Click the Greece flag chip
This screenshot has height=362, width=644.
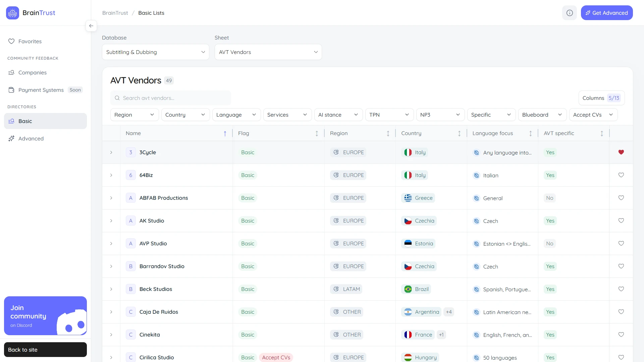(x=418, y=198)
